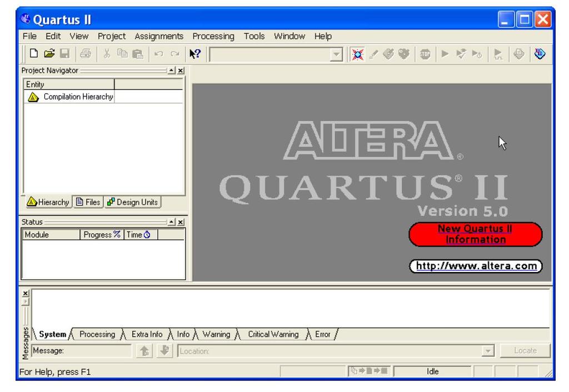569x392 pixels.
Task: Open the Assignments menu
Action: coord(159,36)
